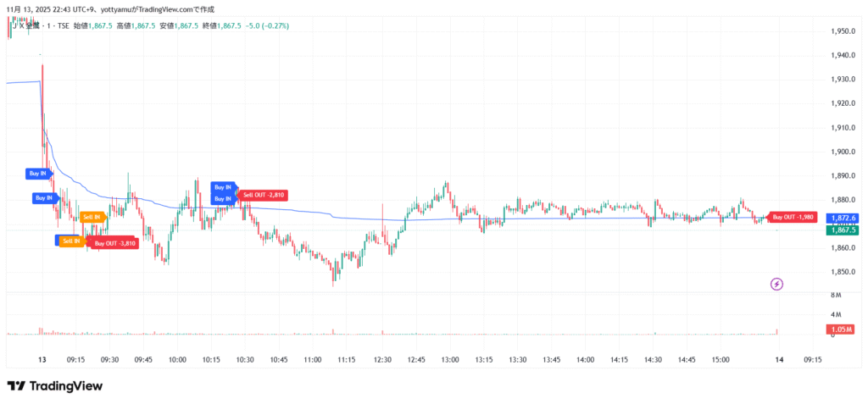The height and width of the screenshot is (404, 868).
Task: Click the 14 date label on time axis
Action: point(779,360)
